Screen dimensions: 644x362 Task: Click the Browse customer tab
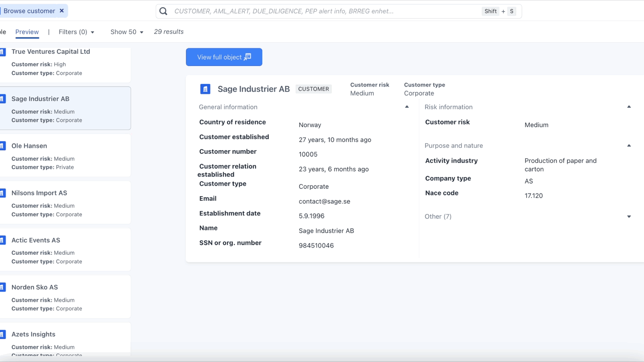(29, 11)
